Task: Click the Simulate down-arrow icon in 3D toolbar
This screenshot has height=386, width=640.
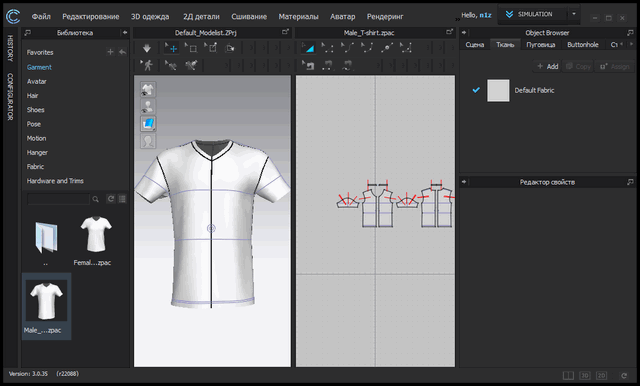Action: (x=147, y=49)
